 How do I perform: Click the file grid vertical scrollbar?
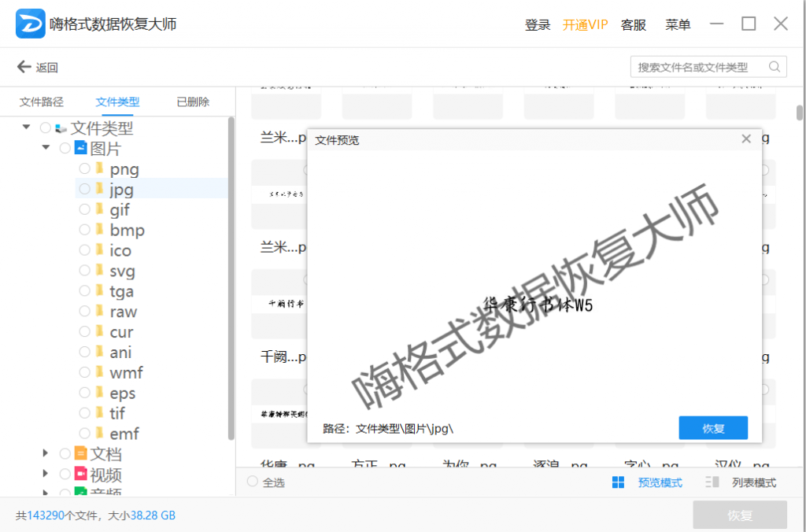point(800,113)
